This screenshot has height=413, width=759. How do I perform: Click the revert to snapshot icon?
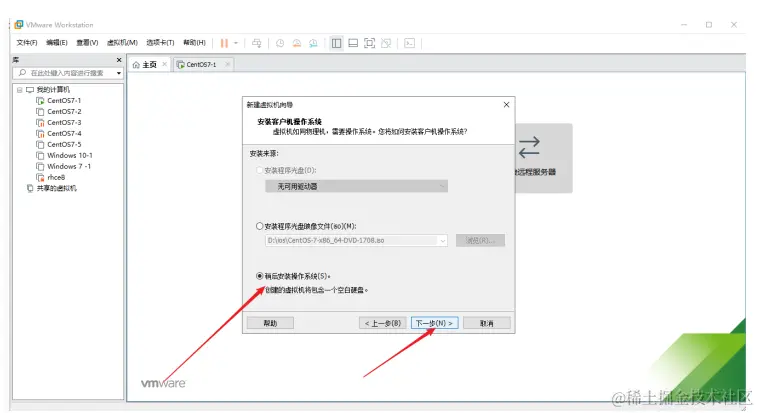[x=297, y=43]
